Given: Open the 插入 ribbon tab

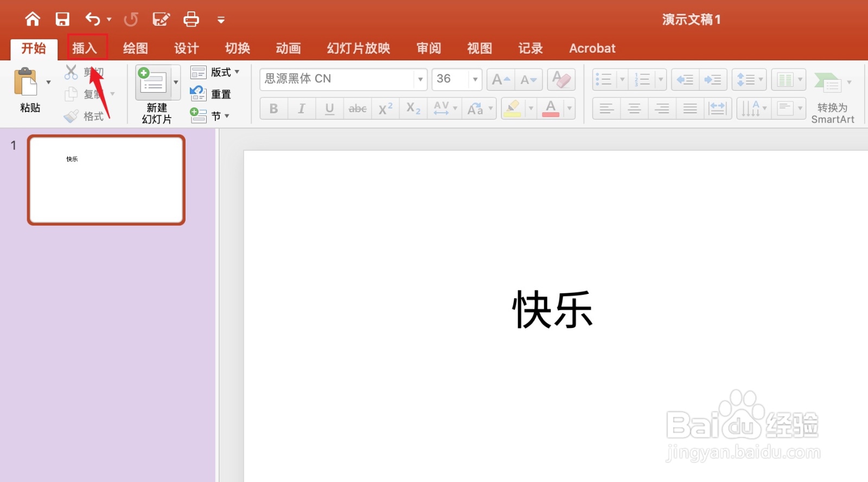Looking at the screenshot, I should point(85,48).
